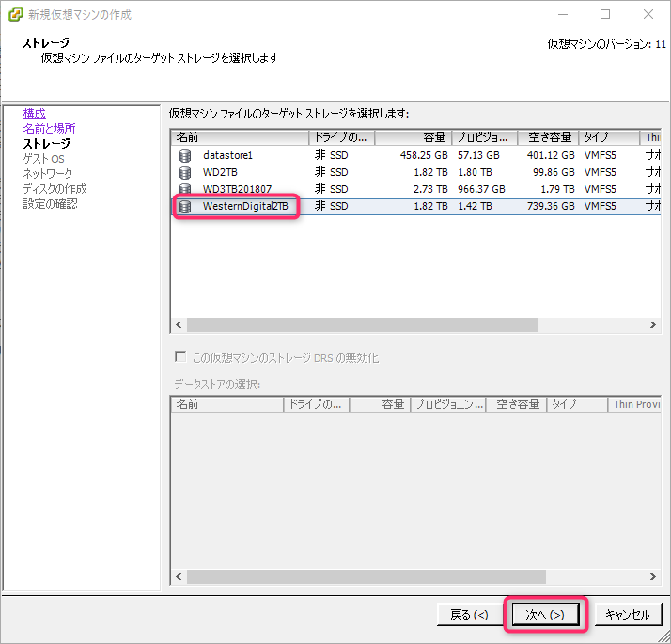Sort upper table by 容量 column header
This screenshot has width=671, height=644.
pos(414,137)
